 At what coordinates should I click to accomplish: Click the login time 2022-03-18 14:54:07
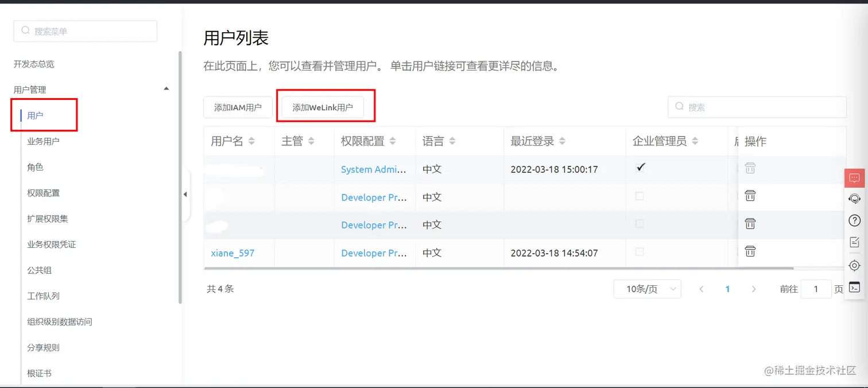554,253
